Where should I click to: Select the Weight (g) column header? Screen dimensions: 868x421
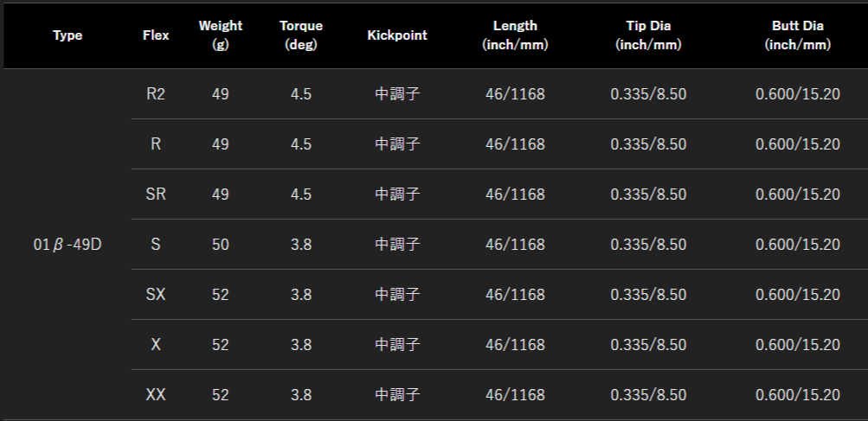(x=221, y=35)
